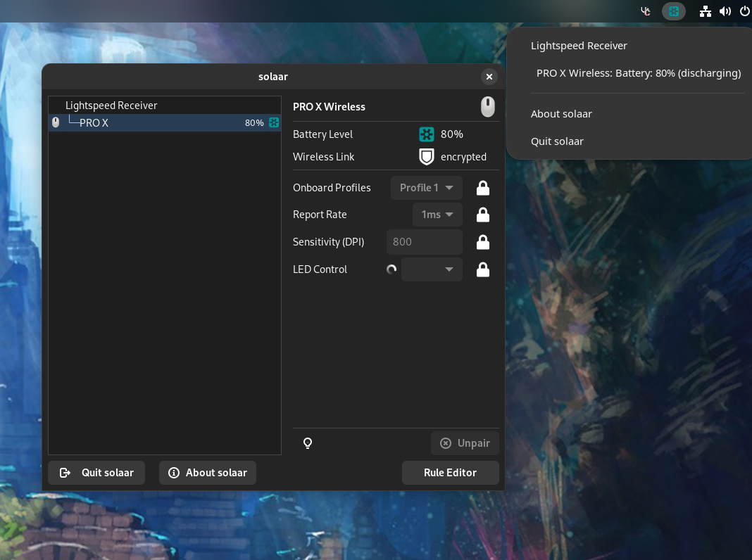This screenshot has height=560, width=752.
Task: Click the 80% Battery Level value
Action: pos(452,134)
